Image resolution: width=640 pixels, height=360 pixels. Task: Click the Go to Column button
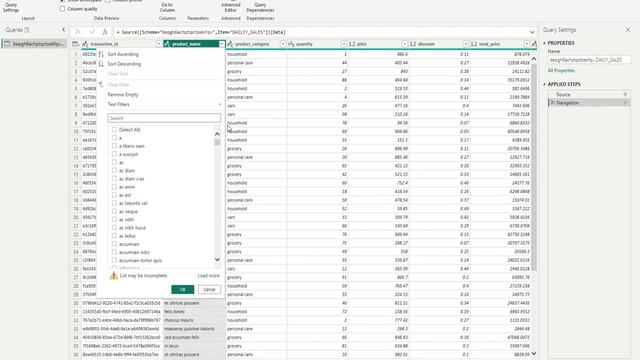(x=167, y=7)
